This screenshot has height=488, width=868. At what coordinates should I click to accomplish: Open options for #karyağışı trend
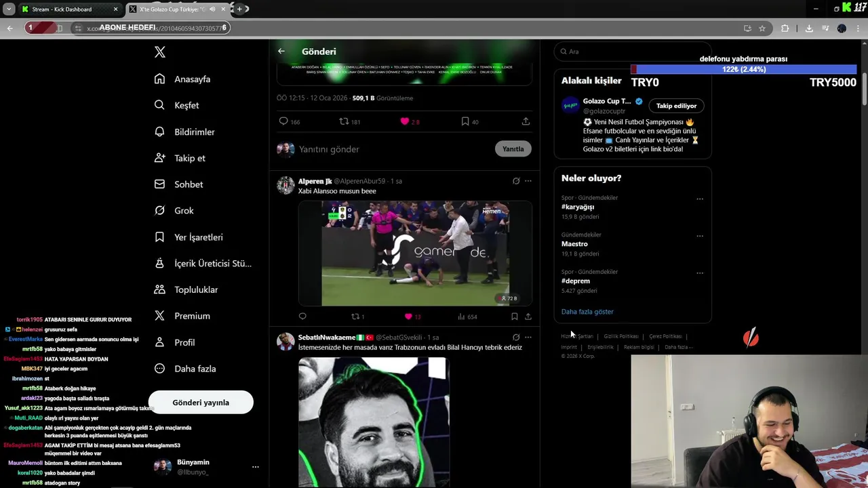point(700,199)
